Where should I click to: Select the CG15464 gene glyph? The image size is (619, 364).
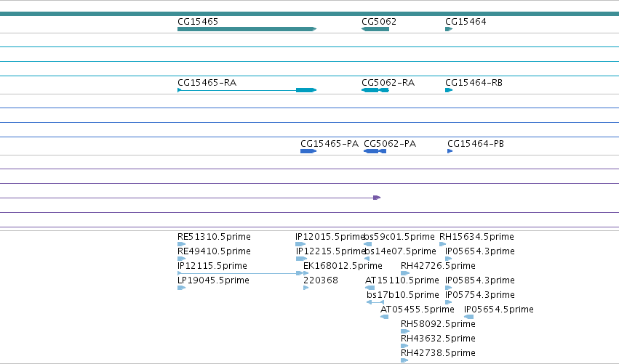(x=449, y=29)
